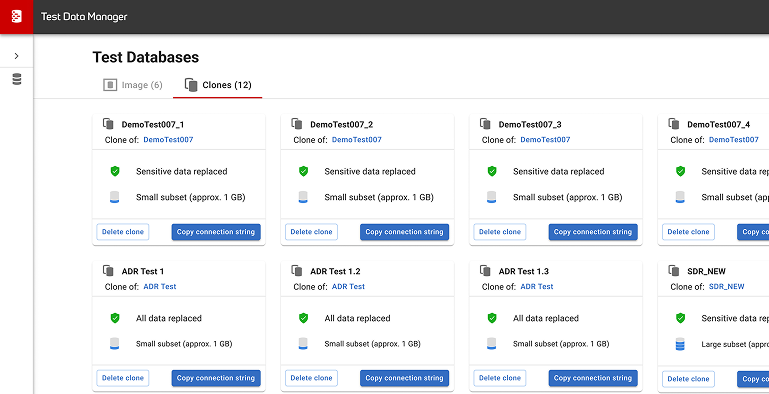Click small subset cylinder icon in ADR Test 1.2 card
The image size is (769, 394).
click(303, 344)
